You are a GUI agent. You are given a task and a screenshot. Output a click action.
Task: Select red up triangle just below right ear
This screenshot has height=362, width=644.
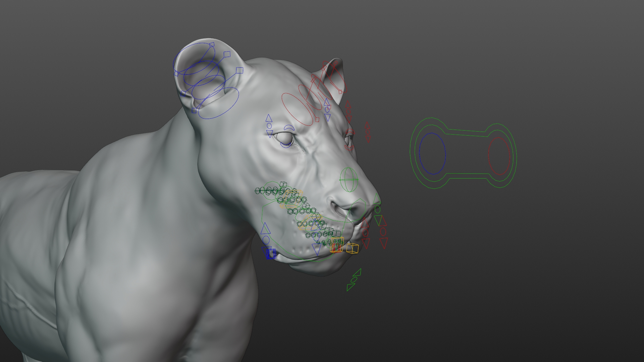(x=348, y=104)
